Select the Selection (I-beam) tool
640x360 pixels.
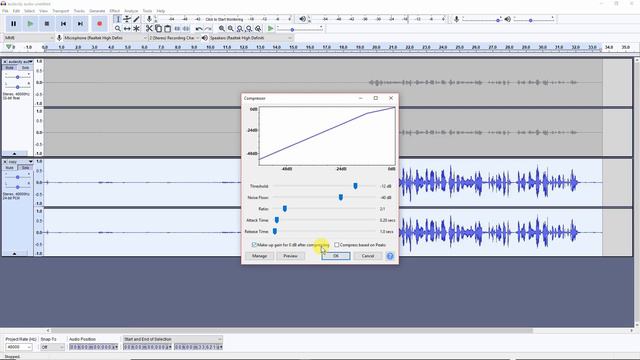118,19
